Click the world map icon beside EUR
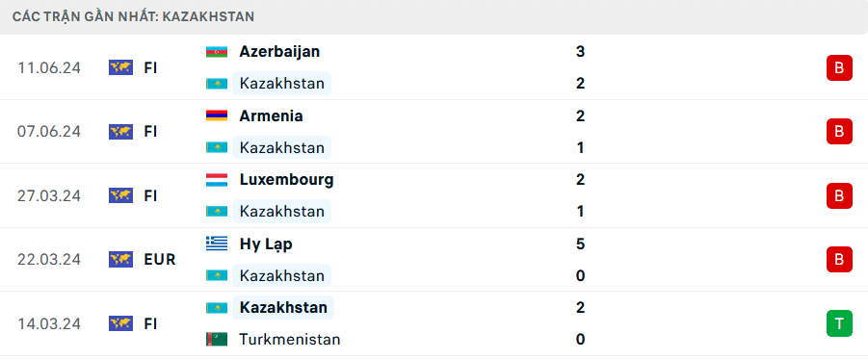The width and height of the screenshot is (868, 359). click(x=120, y=259)
